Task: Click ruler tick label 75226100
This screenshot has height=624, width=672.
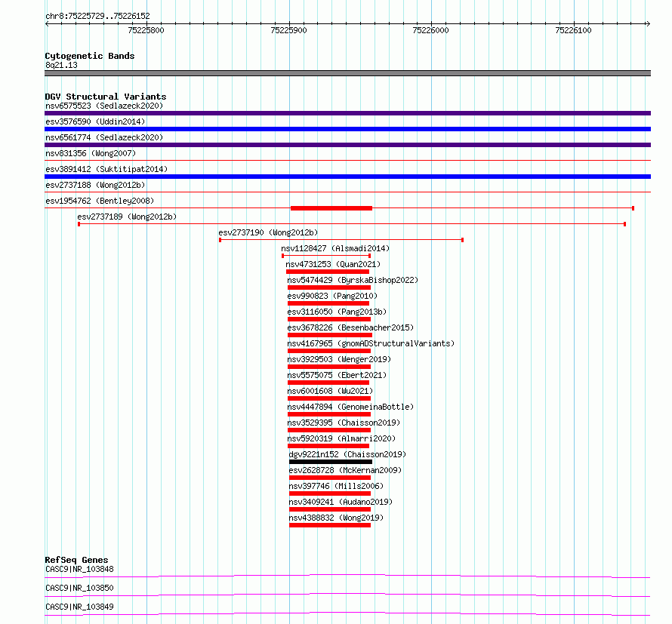Action: pyautogui.click(x=573, y=30)
